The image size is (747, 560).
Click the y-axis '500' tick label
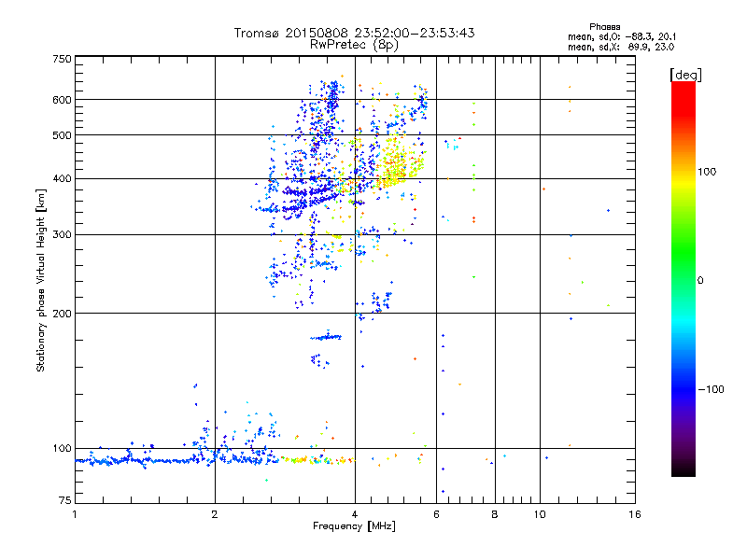63,135
